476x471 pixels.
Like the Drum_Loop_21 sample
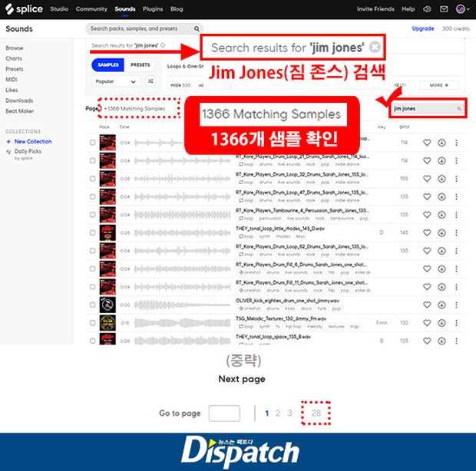427,160
